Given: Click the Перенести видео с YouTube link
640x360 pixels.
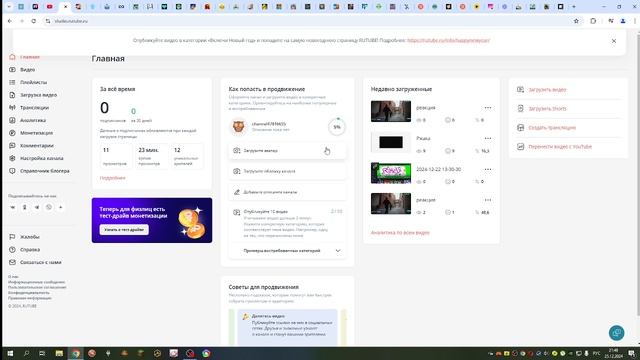Looking at the screenshot, I should click(x=560, y=147).
